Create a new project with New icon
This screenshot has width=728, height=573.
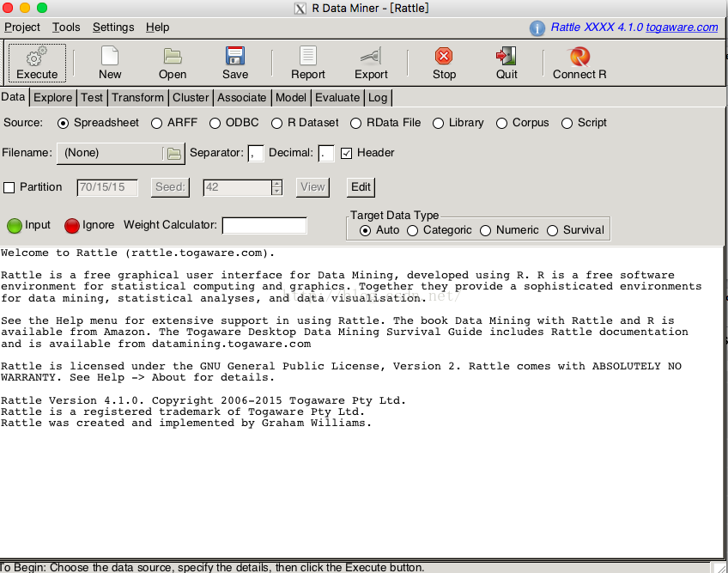(110, 56)
